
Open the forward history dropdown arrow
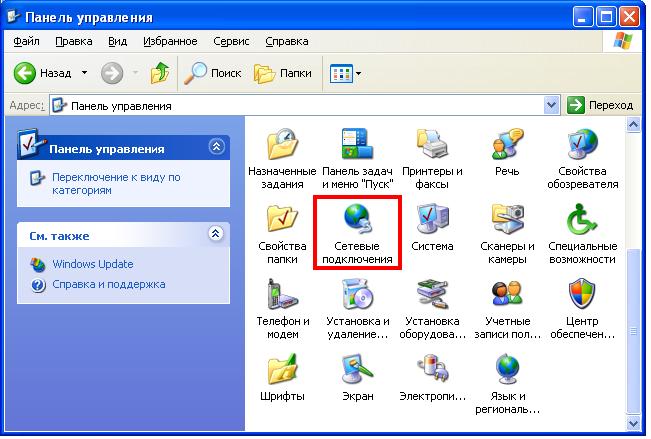135,73
